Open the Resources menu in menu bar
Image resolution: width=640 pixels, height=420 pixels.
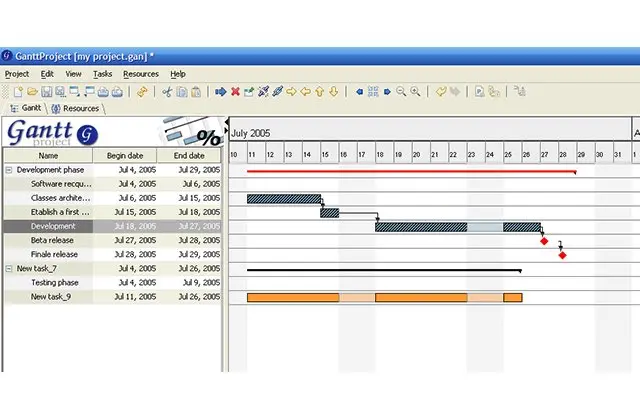(x=141, y=74)
